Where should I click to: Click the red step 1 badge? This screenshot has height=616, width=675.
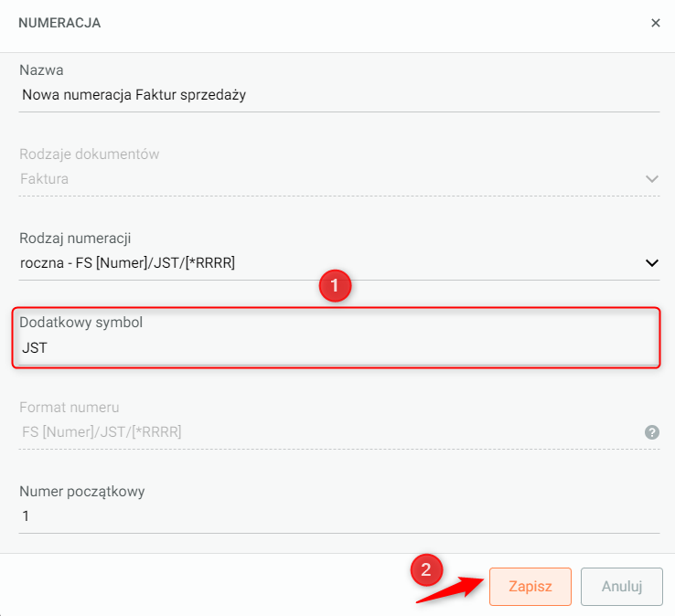pyautogui.click(x=335, y=286)
